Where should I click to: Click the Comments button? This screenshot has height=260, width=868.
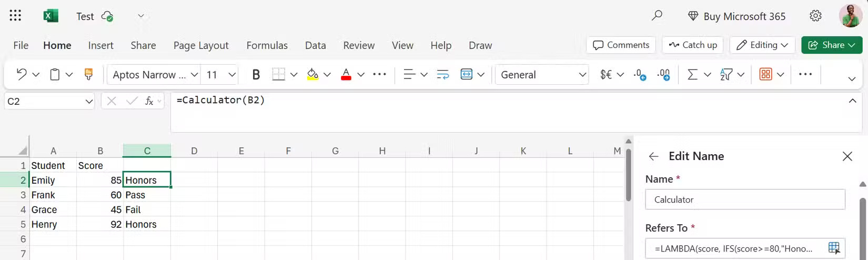[x=621, y=45]
